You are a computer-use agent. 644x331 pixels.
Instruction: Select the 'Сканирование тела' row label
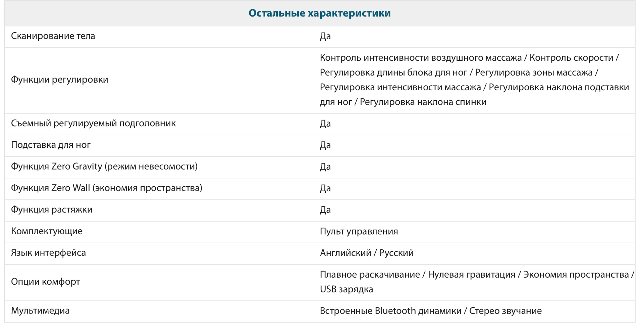53,36
